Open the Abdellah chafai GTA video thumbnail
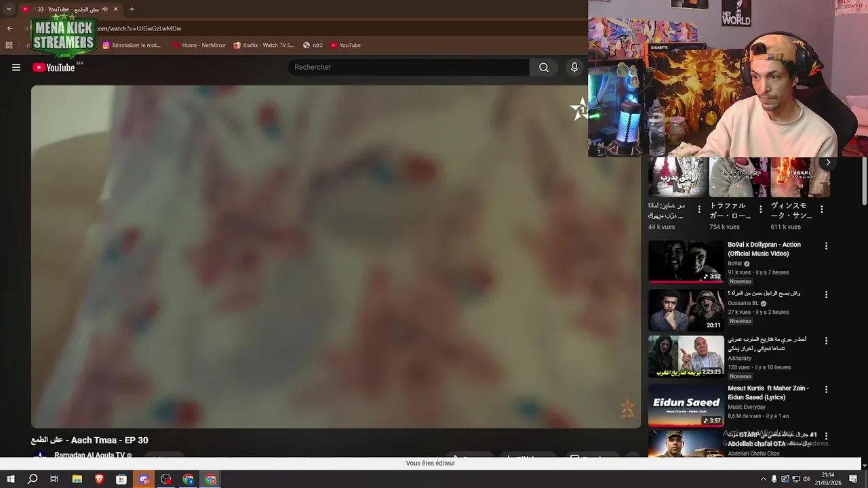The width and height of the screenshot is (868, 488). coord(686,444)
